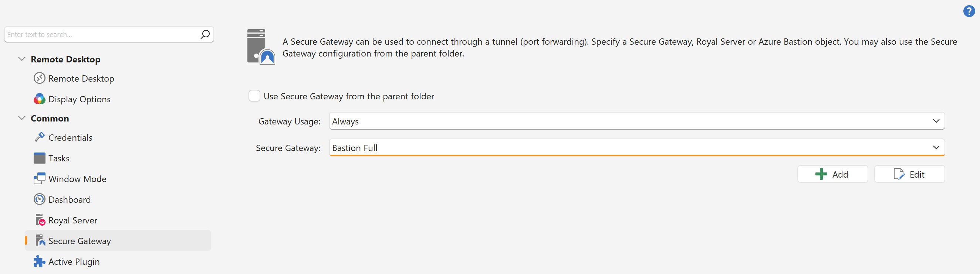
Task: Open help with the question mark icon
Action: pyautogui.click(x=969, y=11)
